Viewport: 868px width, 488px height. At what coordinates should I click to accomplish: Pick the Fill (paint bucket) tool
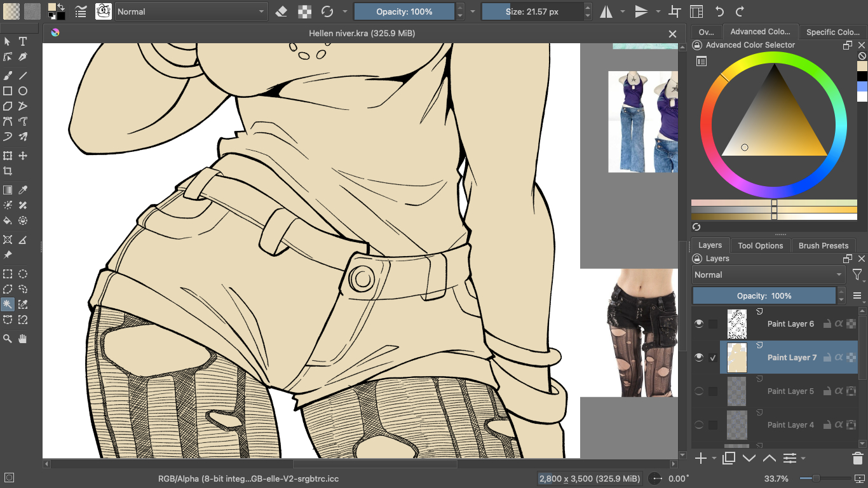point(8,220)
